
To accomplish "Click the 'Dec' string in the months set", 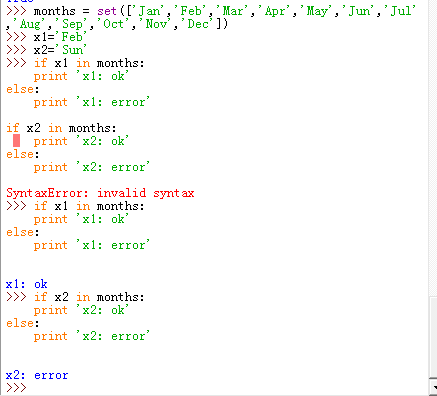I will (198, 24).
